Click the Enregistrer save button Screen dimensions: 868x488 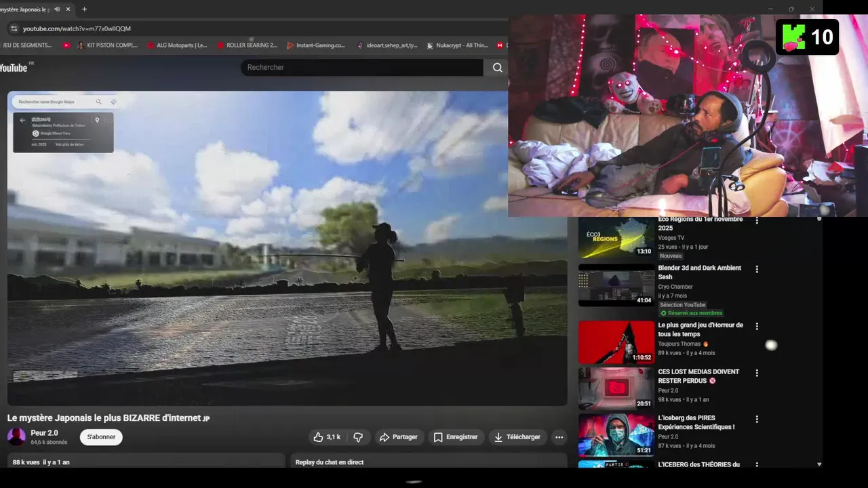click(x=456, y=437)
